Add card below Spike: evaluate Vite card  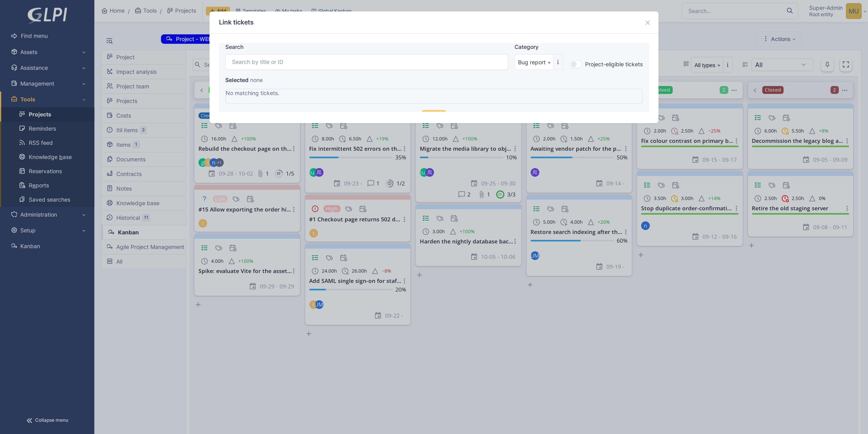[x=198, y=305]
